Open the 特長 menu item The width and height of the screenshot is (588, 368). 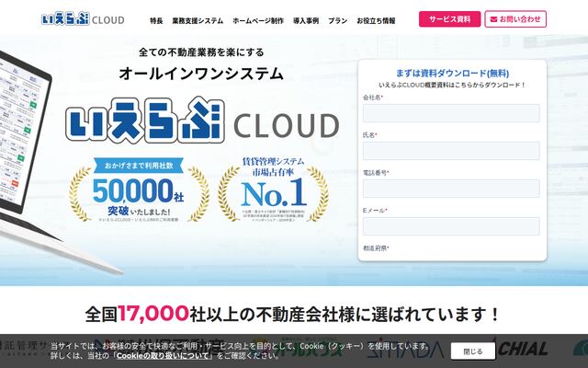click(x=156, y=20)
